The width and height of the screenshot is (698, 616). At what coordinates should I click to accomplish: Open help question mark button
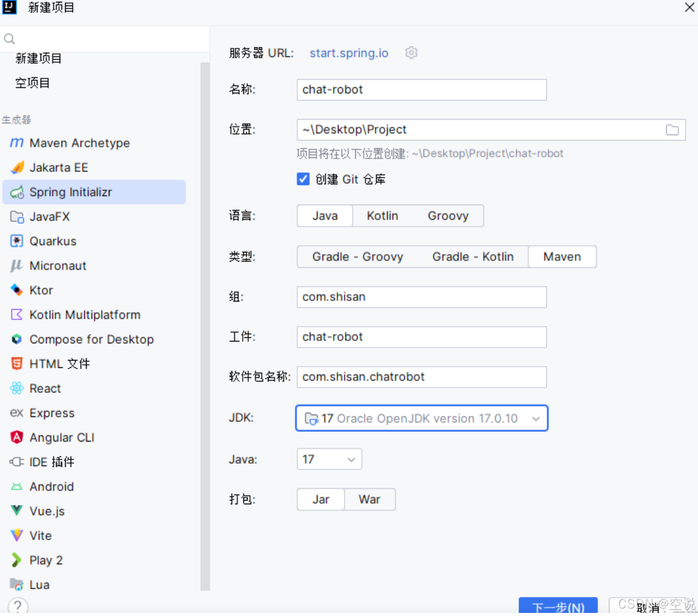(x=18, y=606)
